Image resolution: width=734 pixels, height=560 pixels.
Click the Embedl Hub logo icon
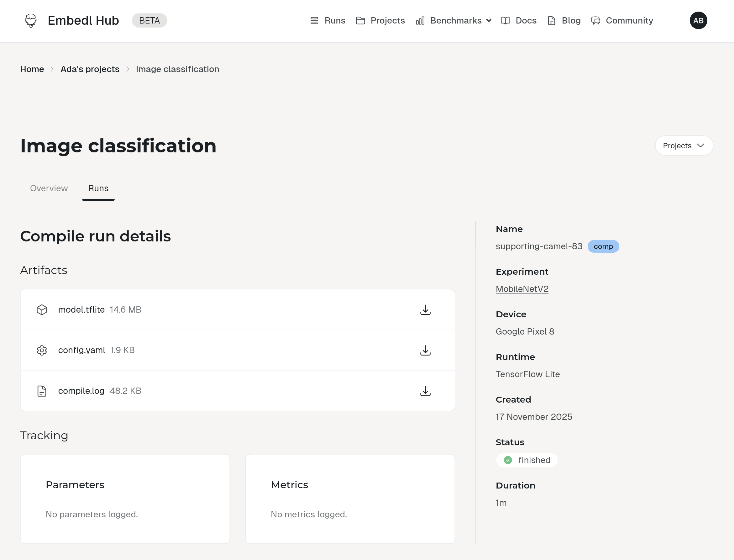click(x=31, y=21)
